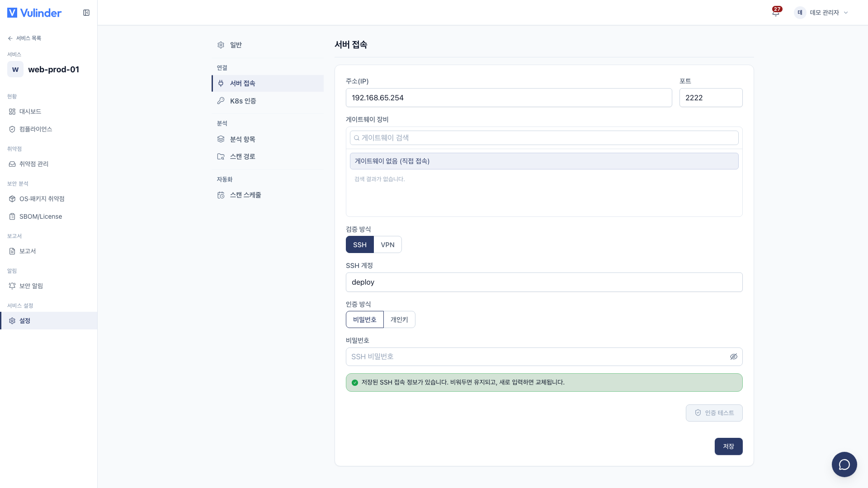Click the 저장 button
868x488 pixels.
coord(728,446)
